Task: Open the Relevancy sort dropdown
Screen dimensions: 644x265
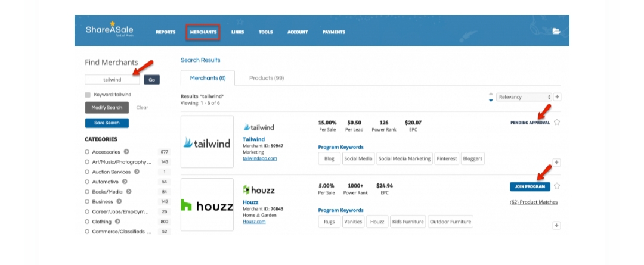Action: pos(524,97)
